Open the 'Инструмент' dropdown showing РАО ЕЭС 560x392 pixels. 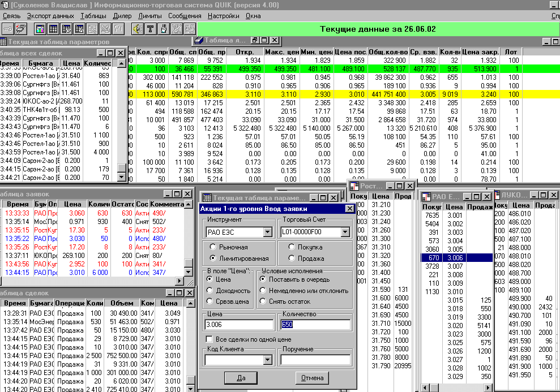click(x=267, y=232)
